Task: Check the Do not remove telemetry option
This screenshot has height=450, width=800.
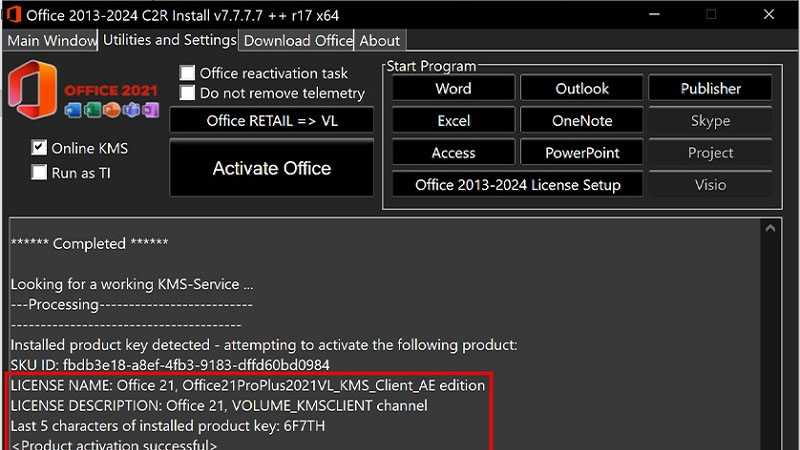Action: [187, 93]
